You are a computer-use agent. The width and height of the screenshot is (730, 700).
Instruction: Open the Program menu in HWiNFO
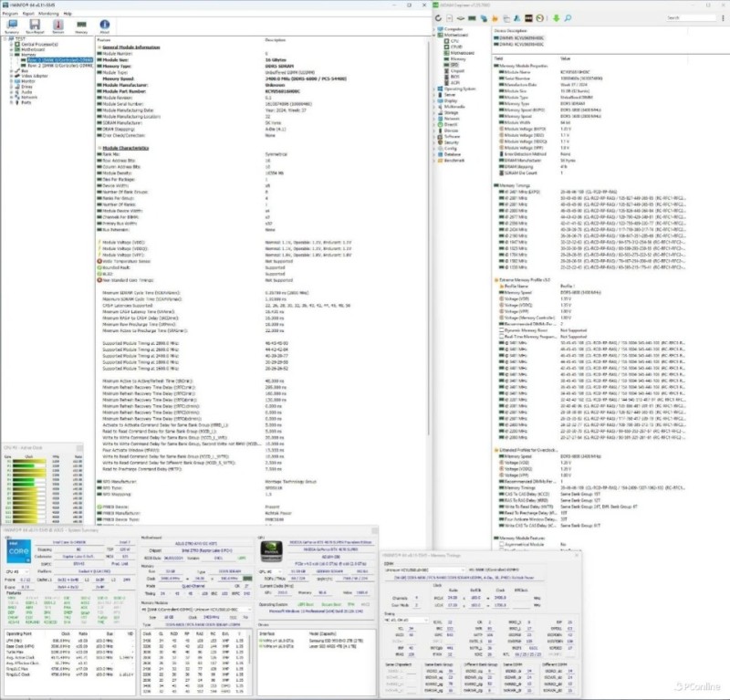tap(10, 14)
